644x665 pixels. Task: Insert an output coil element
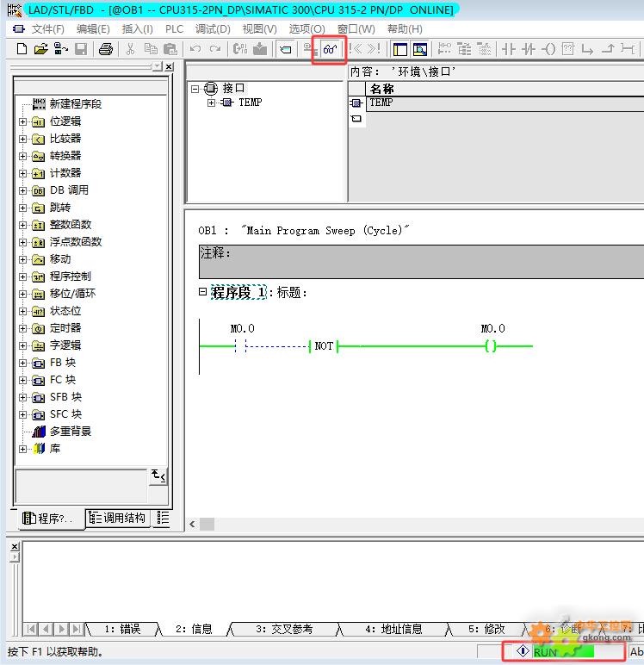click(x=548, y=49)
